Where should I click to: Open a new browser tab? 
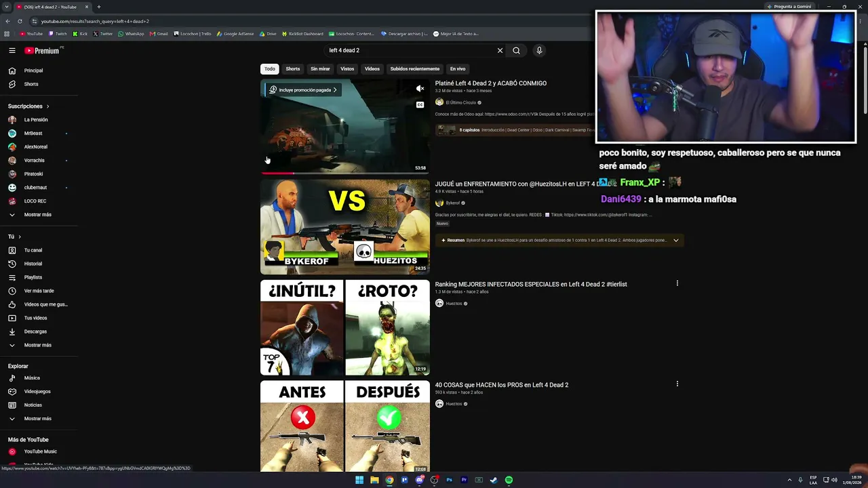click(99, 7)
